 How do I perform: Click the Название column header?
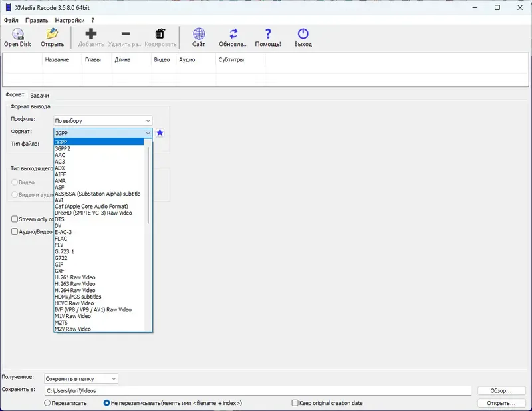click(62, 59)
